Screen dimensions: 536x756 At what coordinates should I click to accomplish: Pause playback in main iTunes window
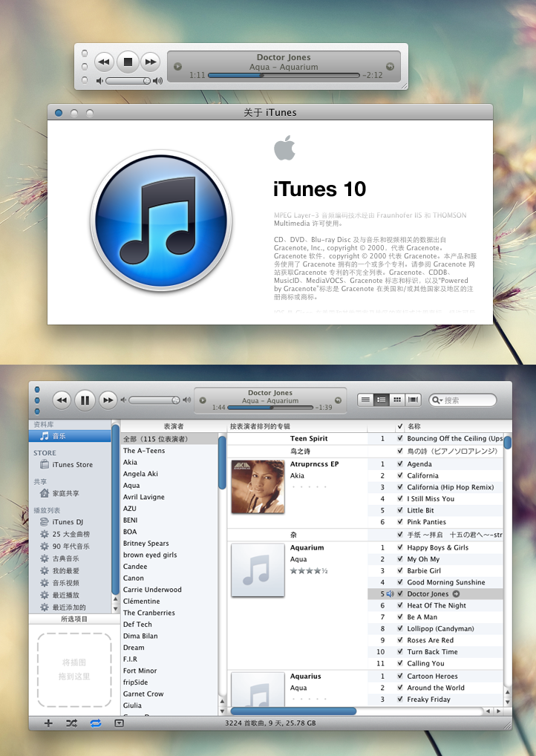pos(85,400)
